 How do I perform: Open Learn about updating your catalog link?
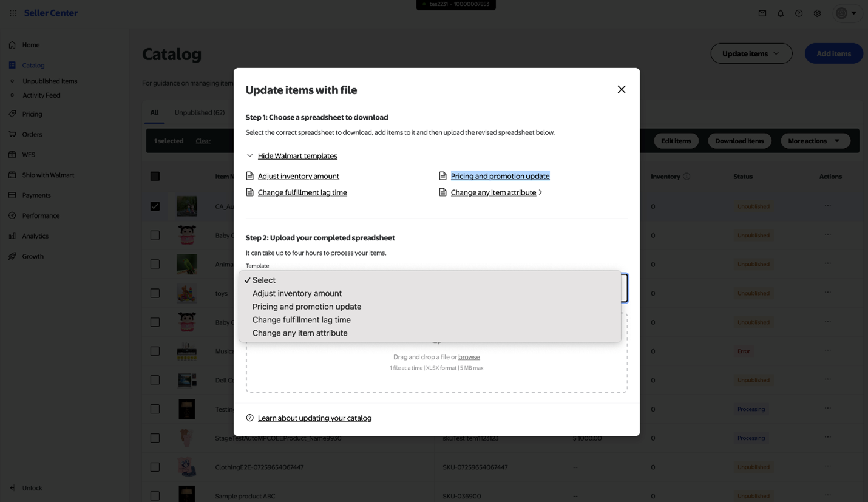click(x=314, y=418)
